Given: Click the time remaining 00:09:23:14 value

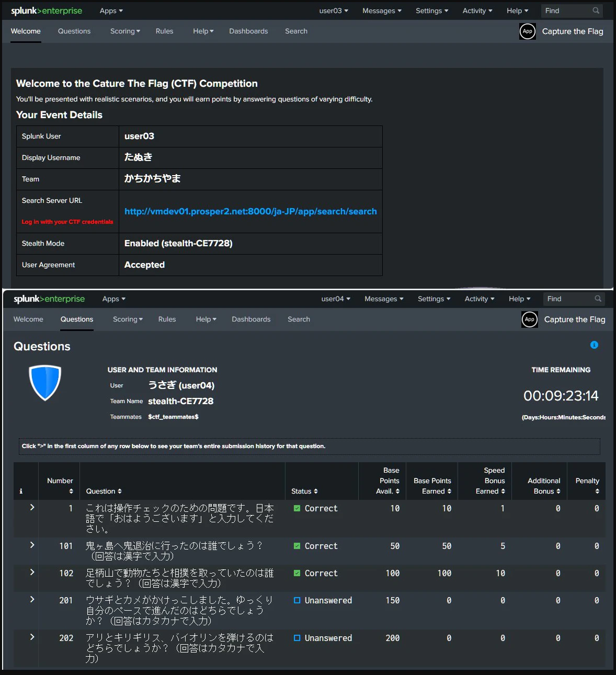Looking at the screenshot, I should [561, 396].
